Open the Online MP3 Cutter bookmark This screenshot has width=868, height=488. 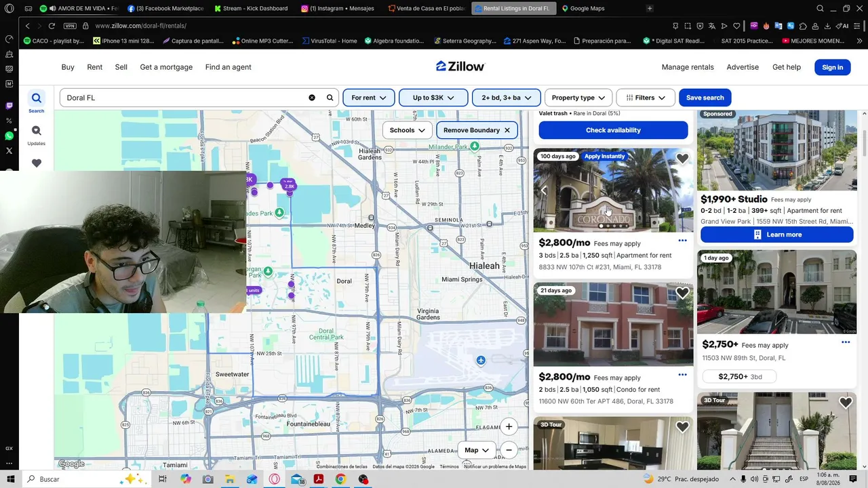262,41
